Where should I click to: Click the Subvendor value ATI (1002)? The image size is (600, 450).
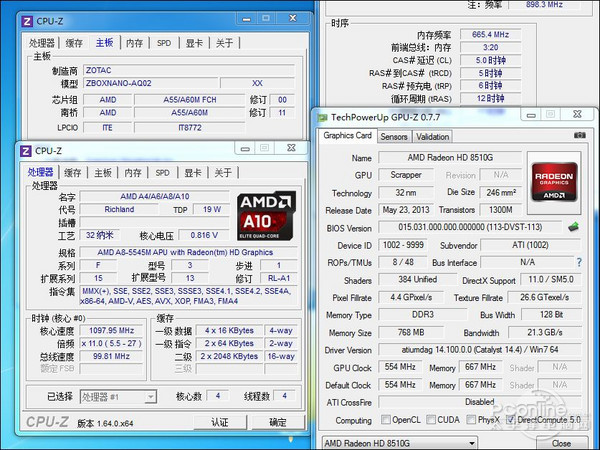tap(530, 245)
